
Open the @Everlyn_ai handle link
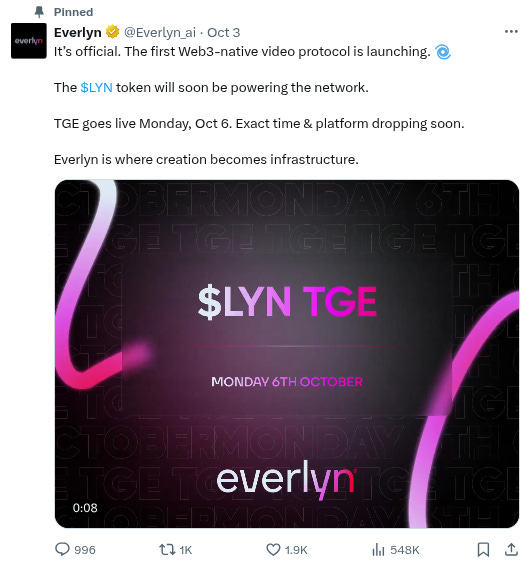tap(160, 33)
